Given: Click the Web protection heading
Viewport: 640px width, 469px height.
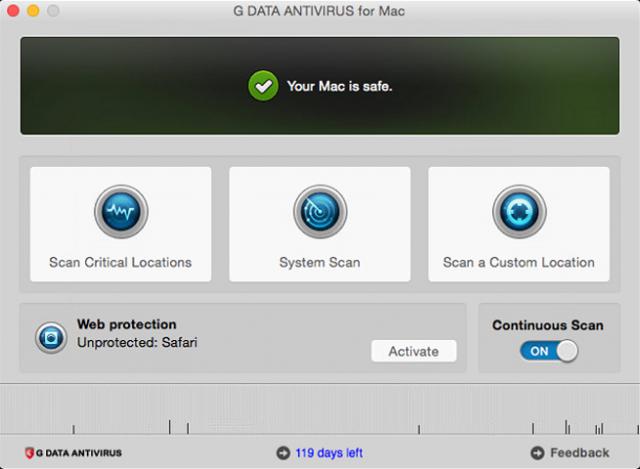Looking at the screenshot, I should (127, 324).
